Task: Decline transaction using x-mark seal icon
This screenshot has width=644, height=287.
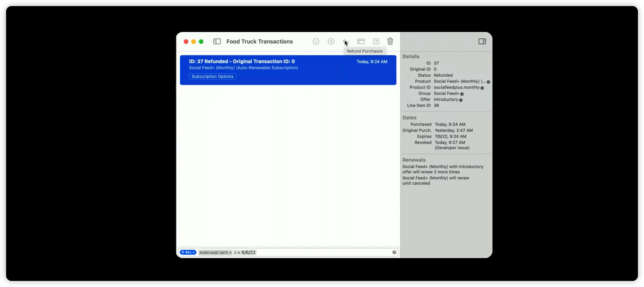Action: (331, 41)
